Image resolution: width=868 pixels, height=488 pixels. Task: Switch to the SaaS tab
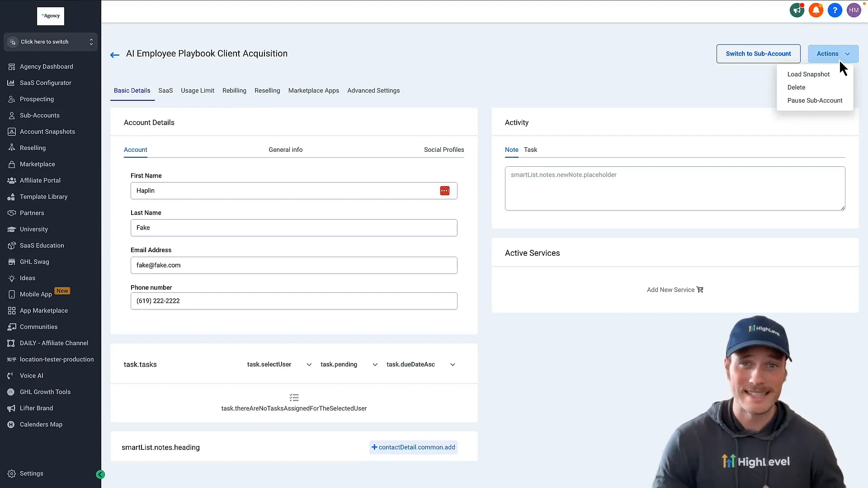pos(165,90)
